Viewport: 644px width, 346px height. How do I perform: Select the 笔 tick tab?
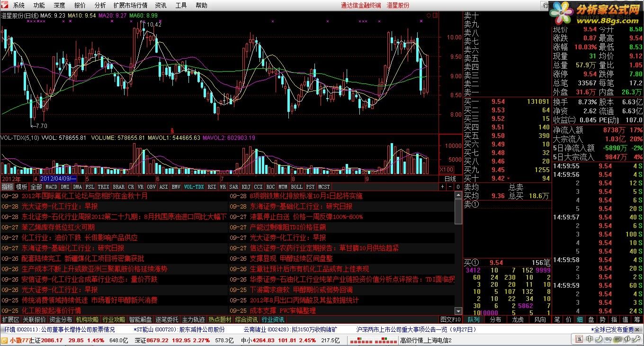point(557,319)
